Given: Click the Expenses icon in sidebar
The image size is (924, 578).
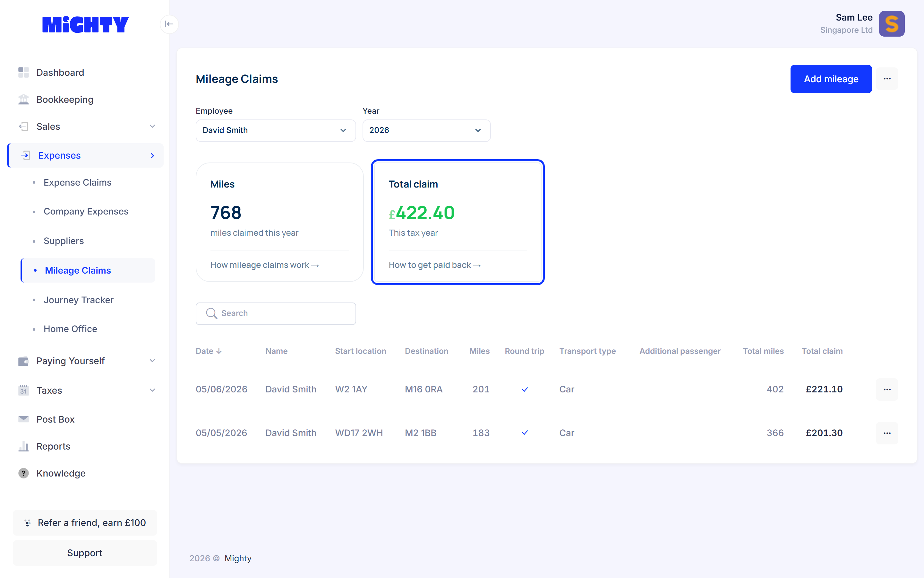Looking at the screenshot, I should (26, 155).
